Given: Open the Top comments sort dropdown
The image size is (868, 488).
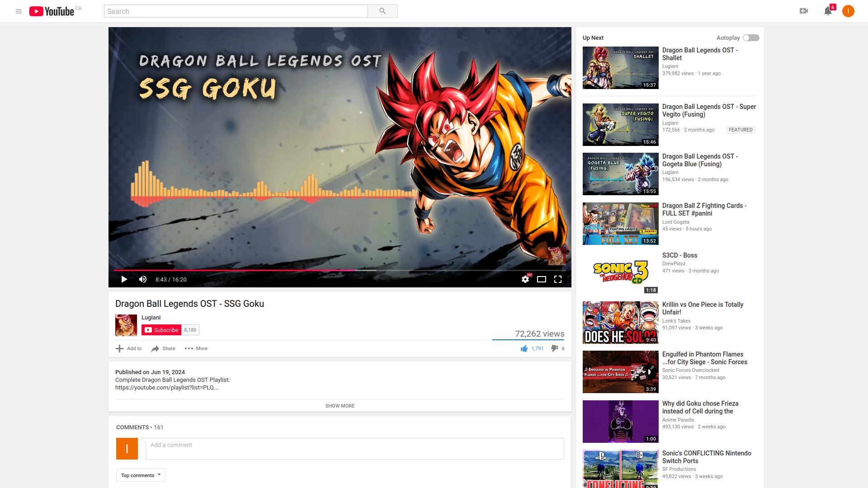Looking at the screenshot, I should click(141, 475).
